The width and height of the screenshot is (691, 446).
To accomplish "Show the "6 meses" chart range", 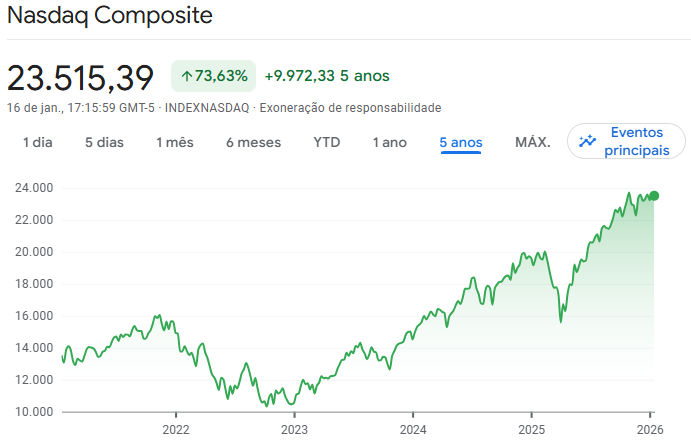I will point(253,142).
